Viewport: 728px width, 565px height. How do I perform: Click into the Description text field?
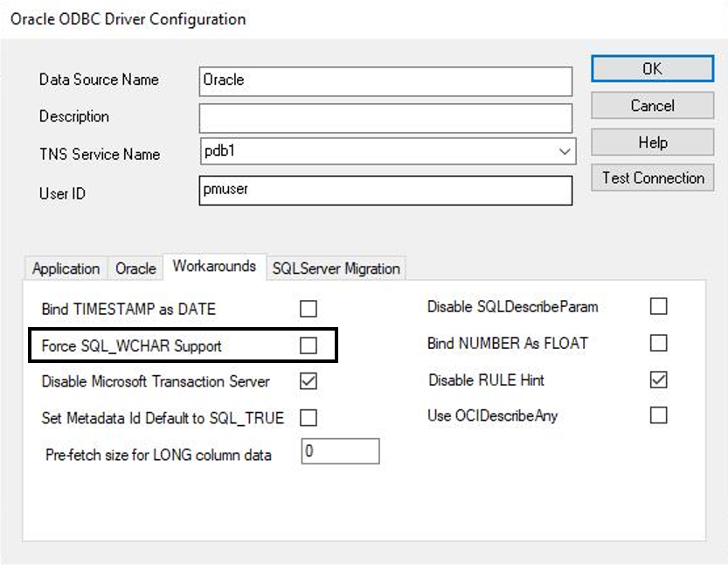pos(385,118)
